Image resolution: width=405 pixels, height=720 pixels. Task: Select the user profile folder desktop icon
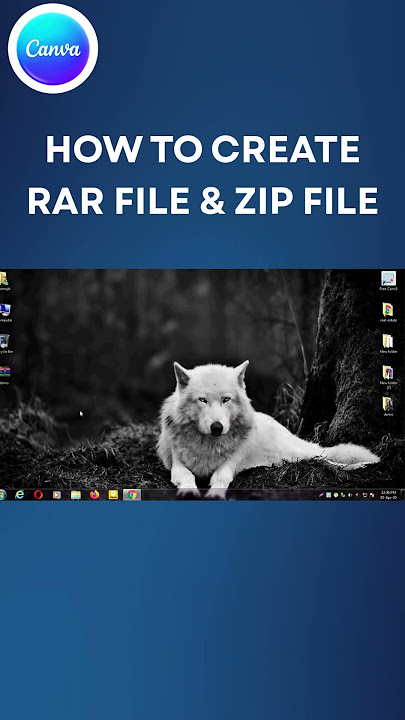click(x=4, y=281)
